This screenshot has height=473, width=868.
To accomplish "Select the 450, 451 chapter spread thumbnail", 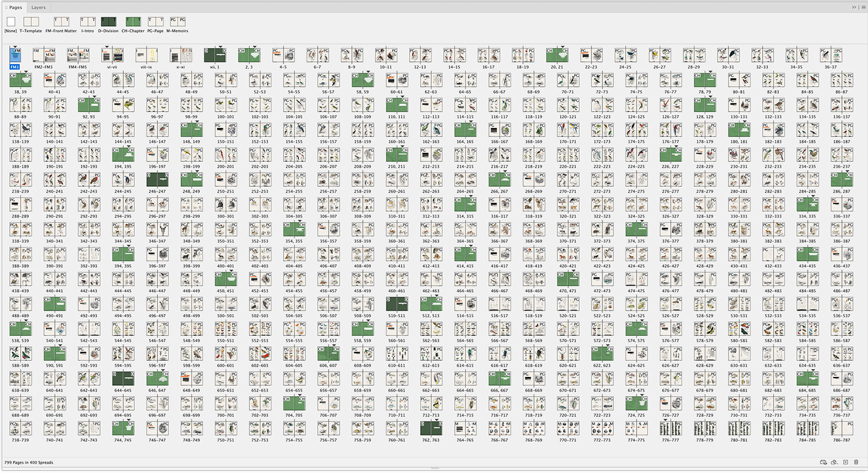I will point(225,279).
